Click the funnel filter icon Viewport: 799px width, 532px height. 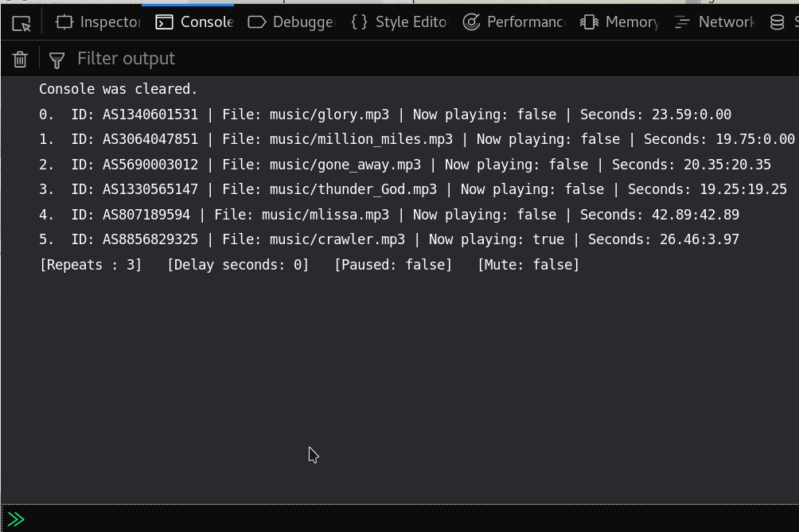click(57, 59)
